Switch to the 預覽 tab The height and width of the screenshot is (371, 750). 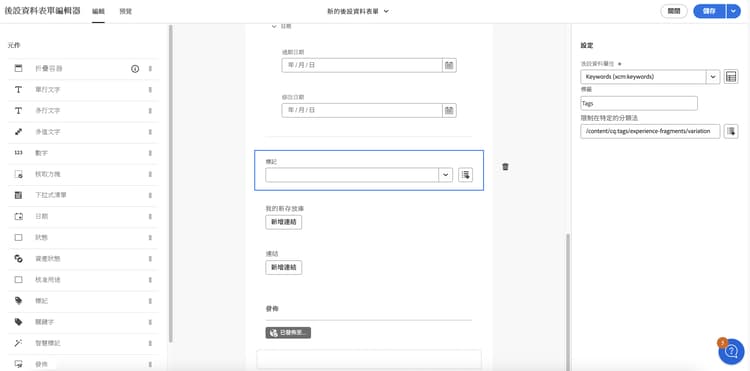point(125,11)
